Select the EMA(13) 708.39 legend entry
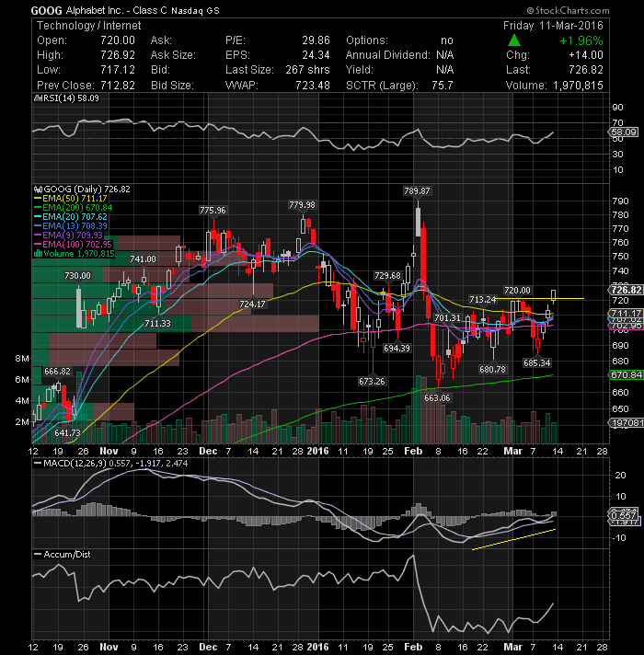The height and width of the screenshot is (655, 644). tap(71, 226)
